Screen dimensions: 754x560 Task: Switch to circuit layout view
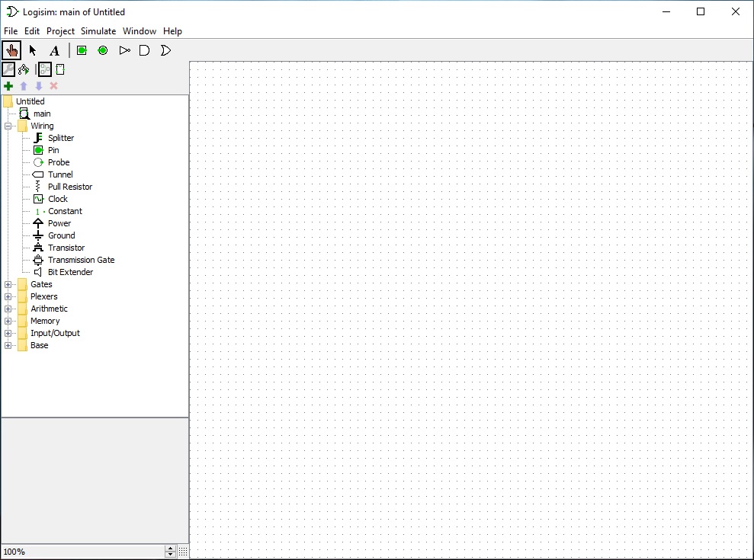(x=45, y=69)
